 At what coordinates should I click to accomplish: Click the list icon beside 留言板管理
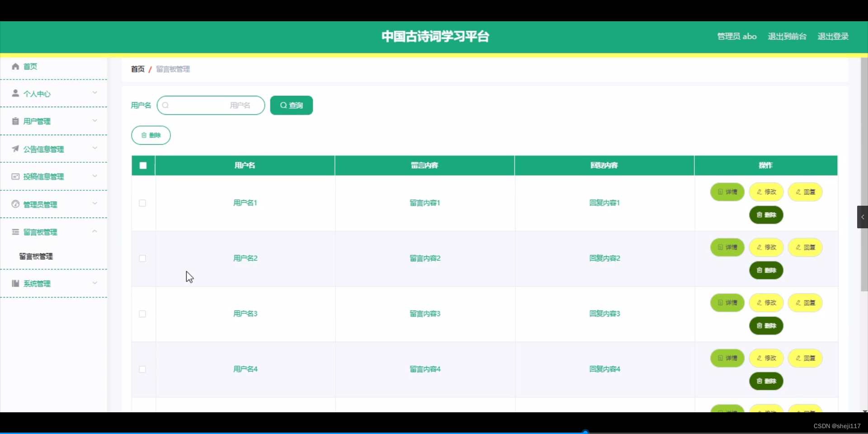(x=16, y=232)
